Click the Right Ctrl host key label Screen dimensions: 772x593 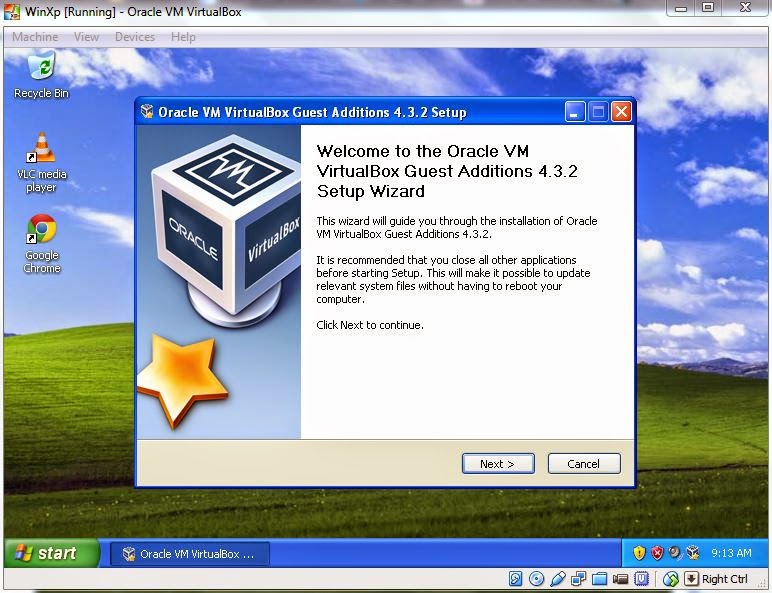coord(725,579)
